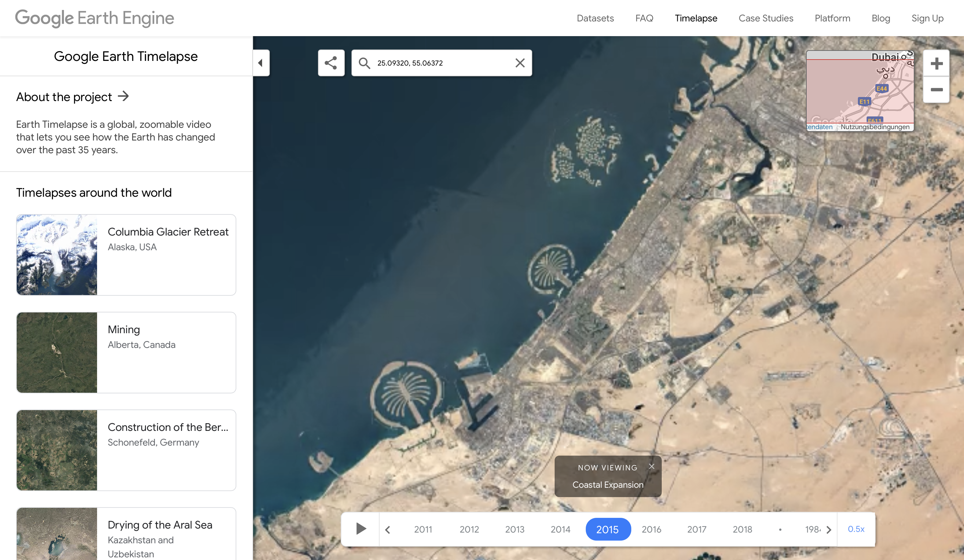Viewport: 964px width, 560px height.
Task: Zoom out on the map
Action: pyautogui.click(x=936, y=89)
